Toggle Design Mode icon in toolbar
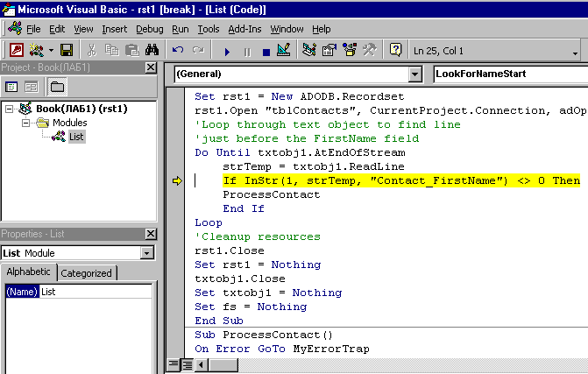The height and width of the screenshot is (374, 588). click(x=283, y=51)
